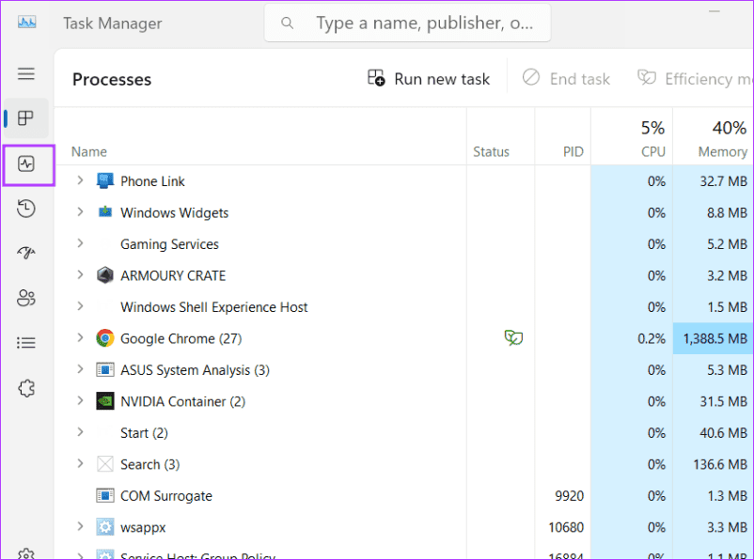Expand the Google Chrome (27) group
754x560 pixels.
[80, 338]
